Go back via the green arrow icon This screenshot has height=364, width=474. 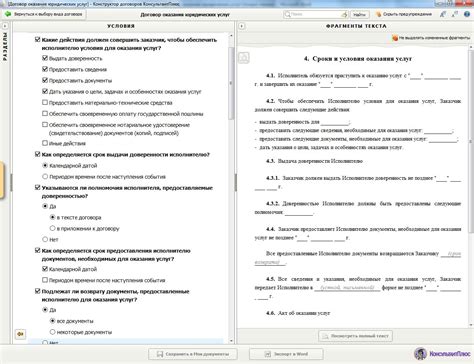click(x=7, y=14)
